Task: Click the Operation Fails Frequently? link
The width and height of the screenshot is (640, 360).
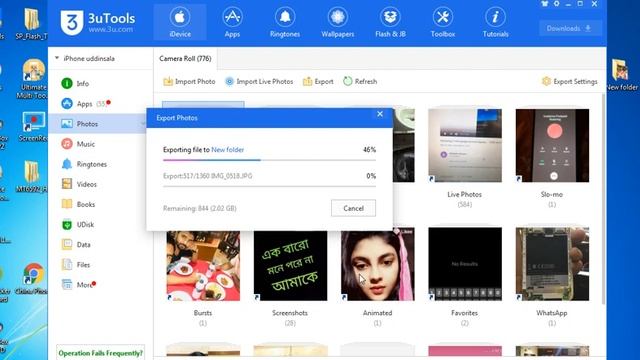Action: pos(100,353)
